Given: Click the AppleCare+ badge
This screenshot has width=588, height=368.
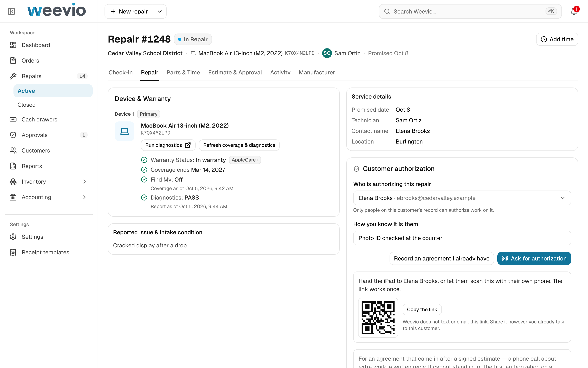Looking at the screenshot, I should click(245, 160).
